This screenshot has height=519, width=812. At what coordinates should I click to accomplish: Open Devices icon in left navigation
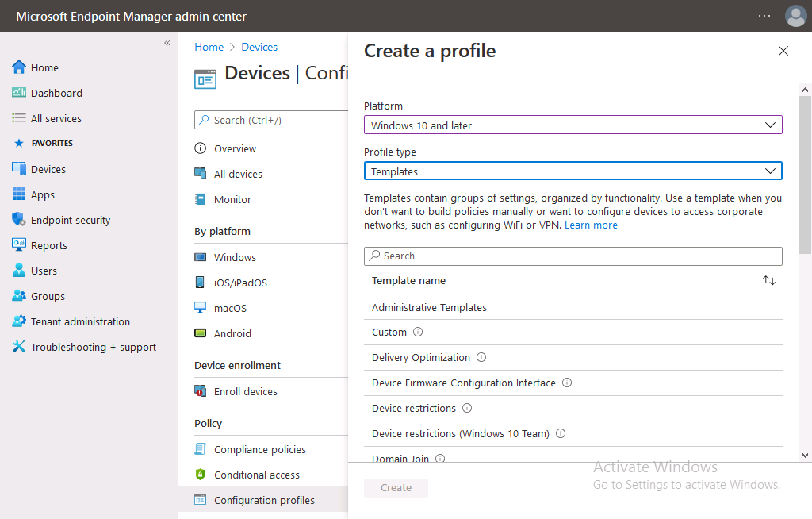[x=19, y=168]
